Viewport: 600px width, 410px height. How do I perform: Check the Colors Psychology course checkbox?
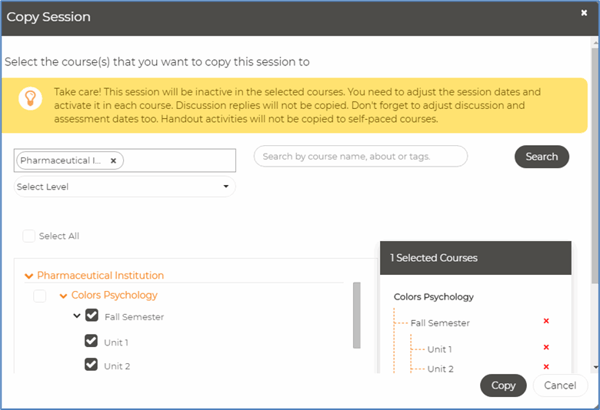coord(40,296)
